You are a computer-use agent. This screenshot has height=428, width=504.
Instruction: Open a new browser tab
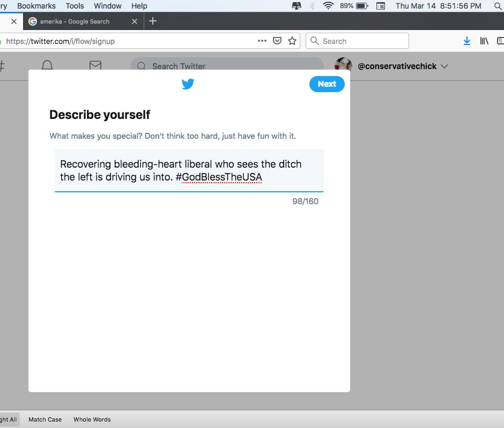153,21
